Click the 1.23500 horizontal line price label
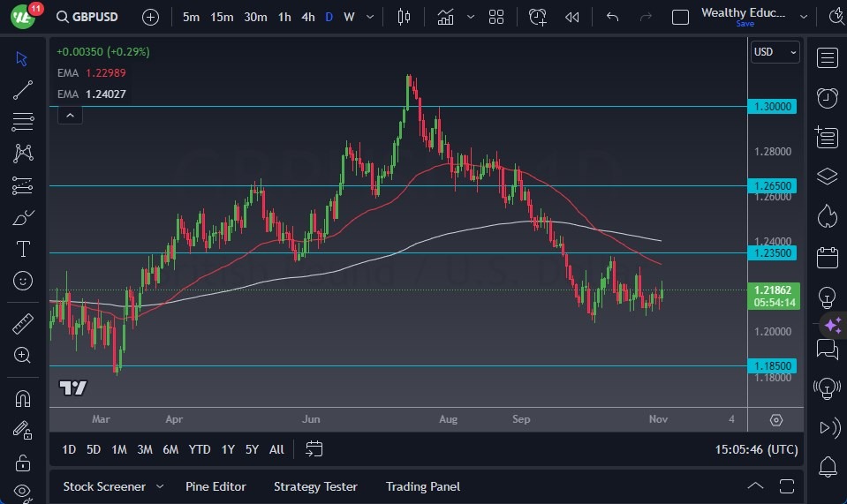The height and width of the screenshot is (504, 847). pyautogui.click(x=773, y=252)
